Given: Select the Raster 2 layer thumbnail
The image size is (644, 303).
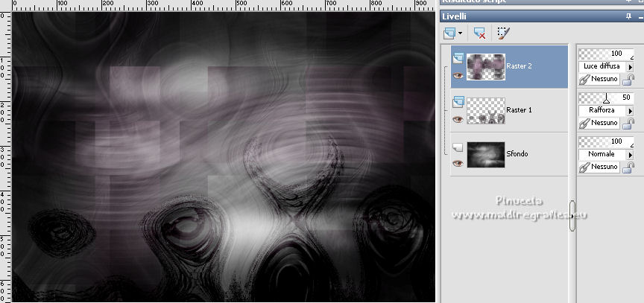Looking at the screenshot, I should pyautogui.click(x=486, y=67).
